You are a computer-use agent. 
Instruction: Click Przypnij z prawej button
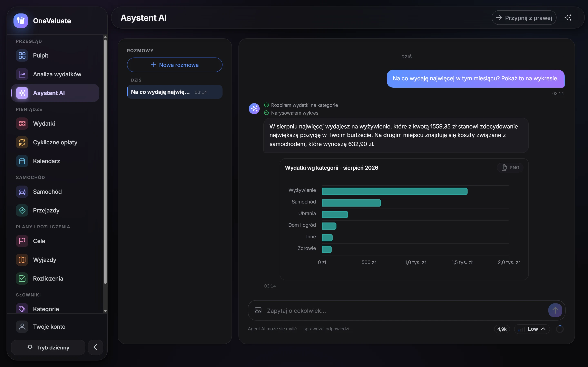[524, 18]
